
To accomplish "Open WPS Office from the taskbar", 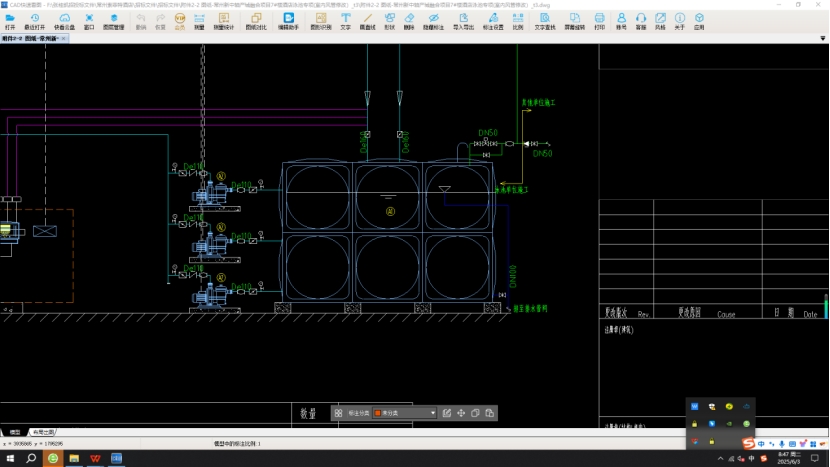I will tap(96, 458).
